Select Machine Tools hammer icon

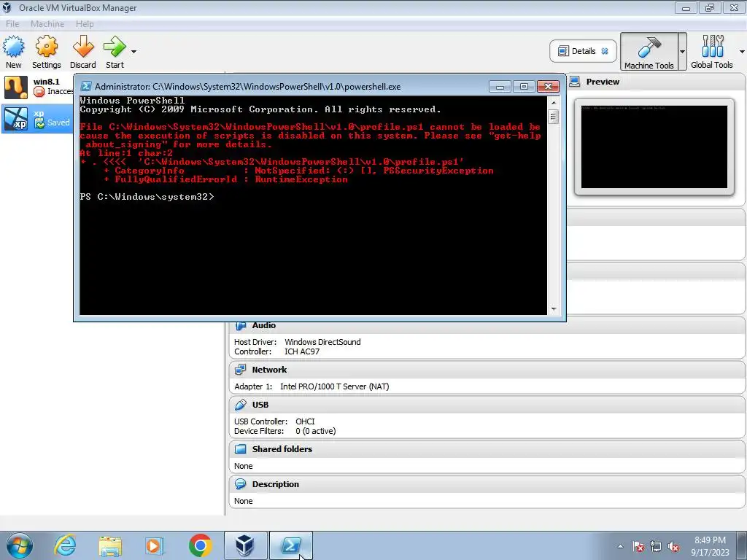pos(649,52)
